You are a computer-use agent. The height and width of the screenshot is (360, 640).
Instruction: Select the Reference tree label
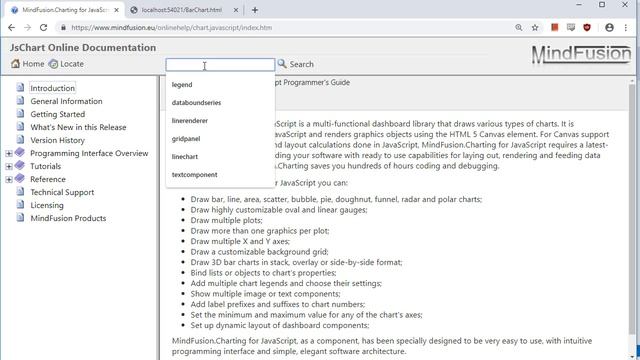48,179
